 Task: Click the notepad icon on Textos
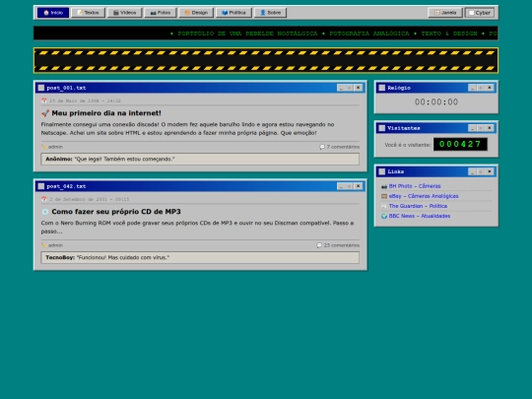80,13
